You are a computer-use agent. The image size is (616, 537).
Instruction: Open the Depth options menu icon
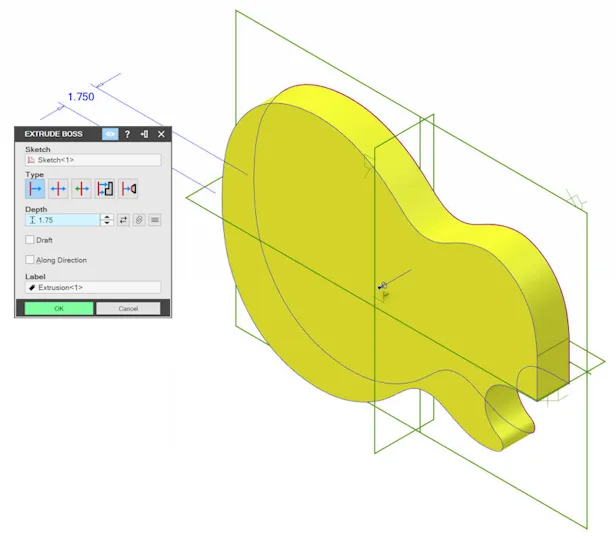(x=155, y=220)
